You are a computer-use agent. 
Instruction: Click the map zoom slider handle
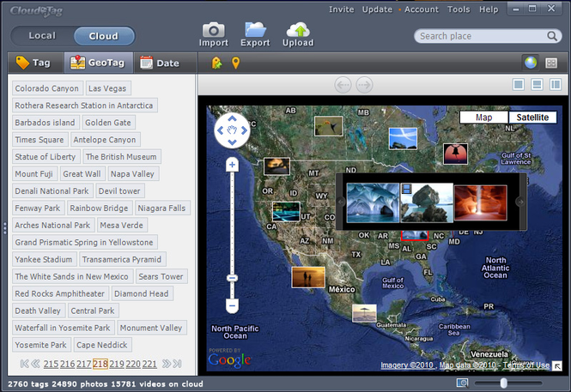point(232,278)
